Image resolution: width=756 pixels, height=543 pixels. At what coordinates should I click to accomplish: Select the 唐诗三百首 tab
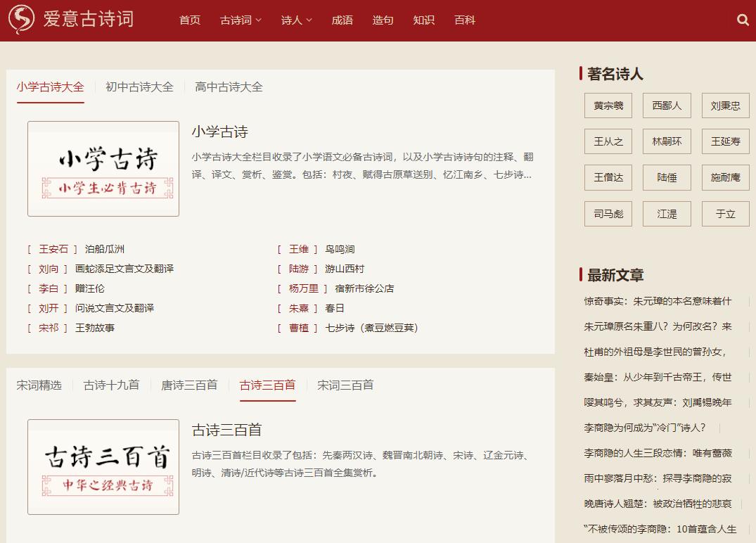point(188,385)
